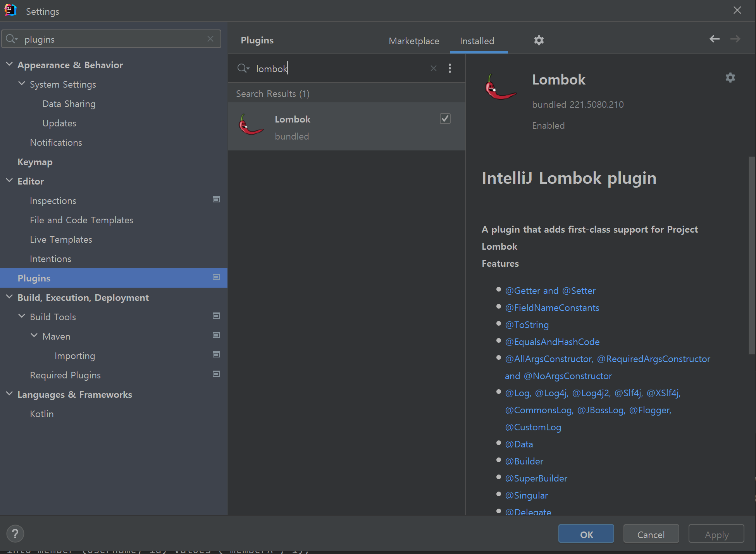
Task: Click the project-level icon beside Required Plugins
Action: 216,374
